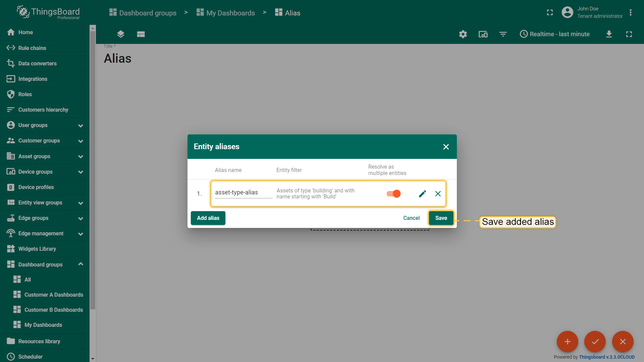
Task: Edit the asset-type-alias with pencil icon
Action: pyautogui.click(x=422, y=194)
